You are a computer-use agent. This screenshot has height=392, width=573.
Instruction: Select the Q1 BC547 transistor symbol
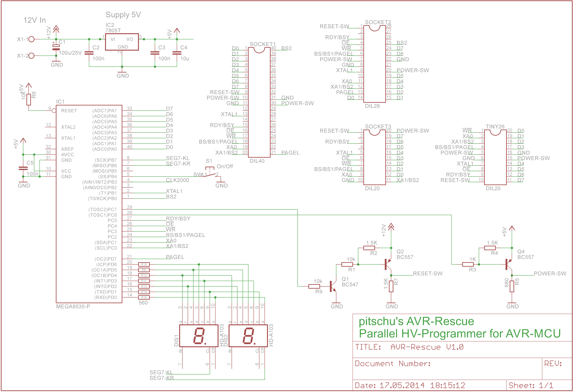(333, 286)
